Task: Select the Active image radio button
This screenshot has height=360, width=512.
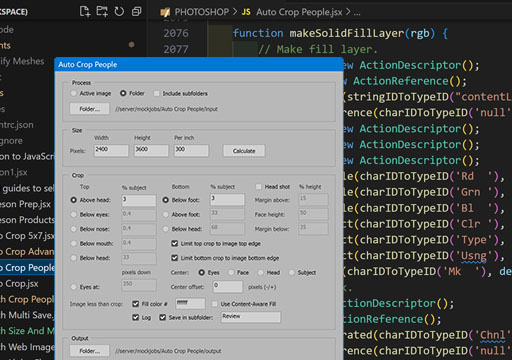Action: coord(74,93)
